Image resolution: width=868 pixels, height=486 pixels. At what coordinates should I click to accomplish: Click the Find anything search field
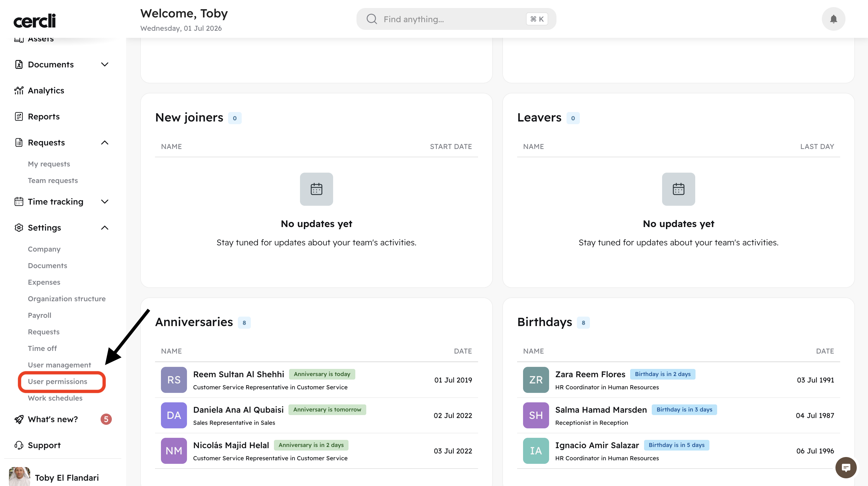(x=456, y=19)
